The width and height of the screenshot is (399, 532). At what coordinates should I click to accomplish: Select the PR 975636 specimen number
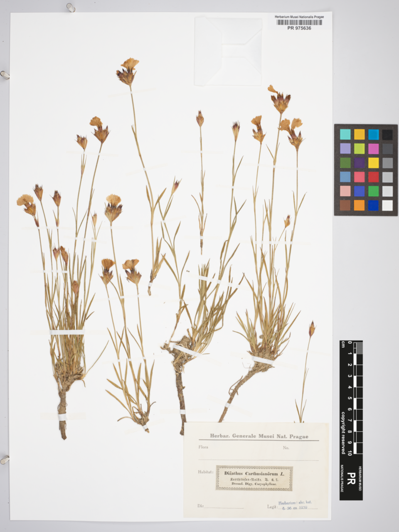(x=299, y=28)
